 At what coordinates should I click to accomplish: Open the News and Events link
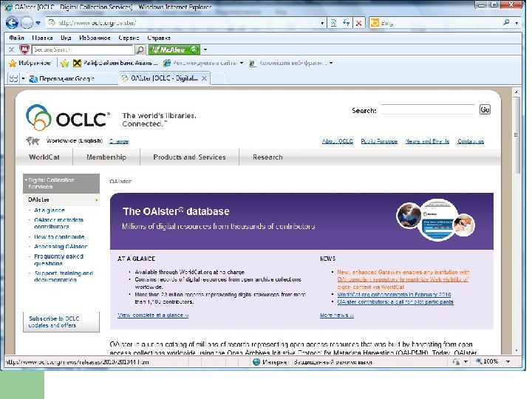[x=428, y=141]
